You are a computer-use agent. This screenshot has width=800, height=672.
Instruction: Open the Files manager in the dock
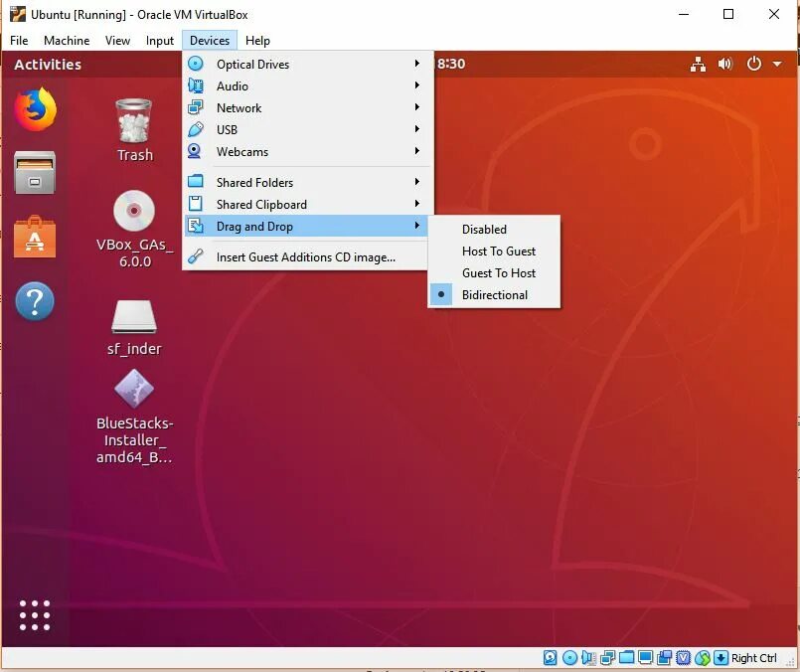35,172
